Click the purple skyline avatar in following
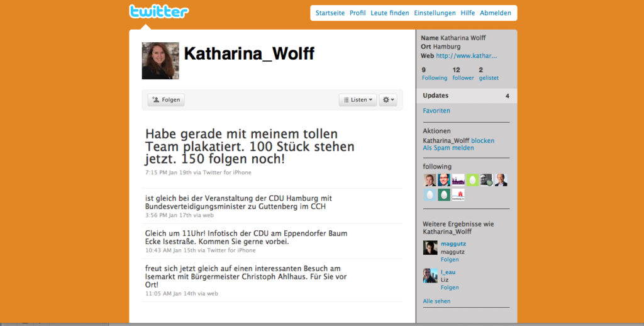The height and width of the screenshot is (326, 644). (x=458, y=180)
